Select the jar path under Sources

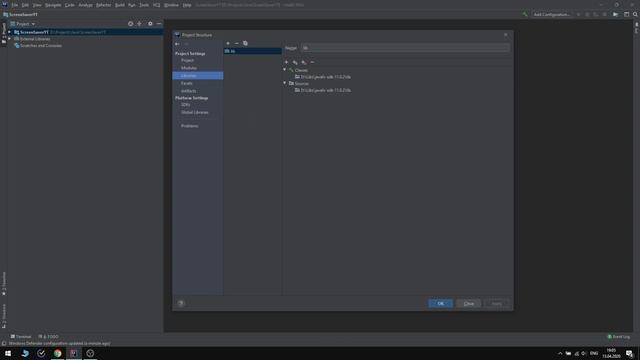tap(322, 90)
